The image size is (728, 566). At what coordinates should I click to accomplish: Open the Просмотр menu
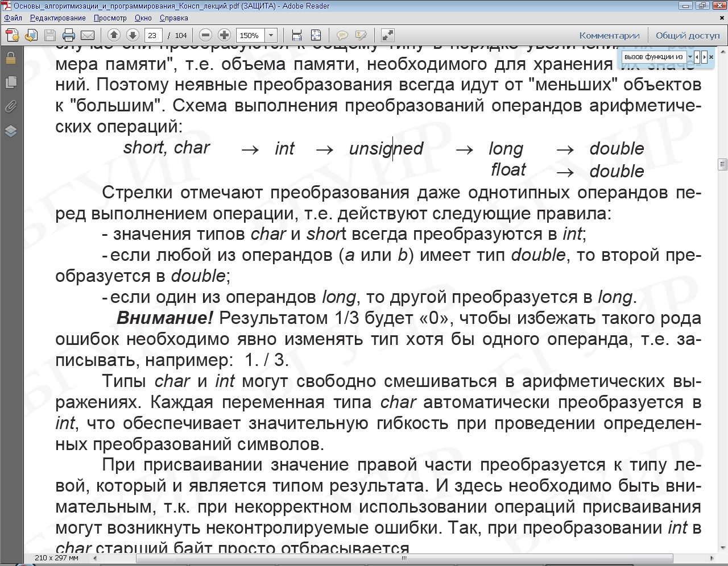click(x=110, y=18)
